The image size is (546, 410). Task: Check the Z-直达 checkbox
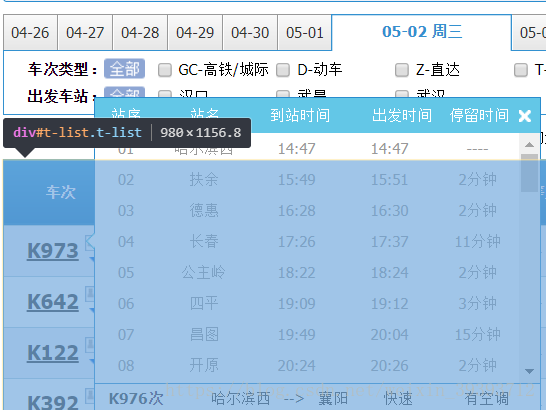tap(402, 70)
